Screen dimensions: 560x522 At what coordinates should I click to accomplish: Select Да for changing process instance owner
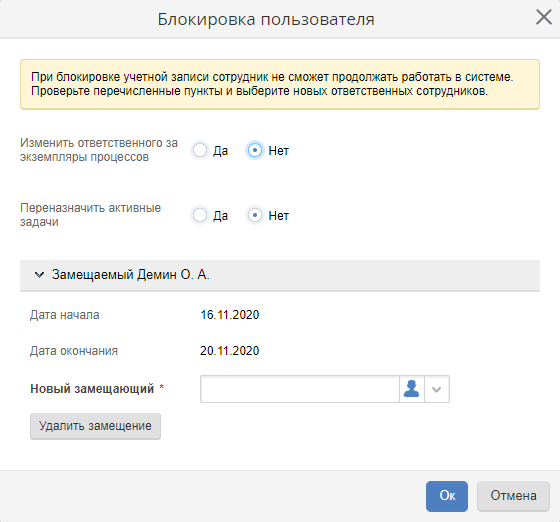coord(200,150)
